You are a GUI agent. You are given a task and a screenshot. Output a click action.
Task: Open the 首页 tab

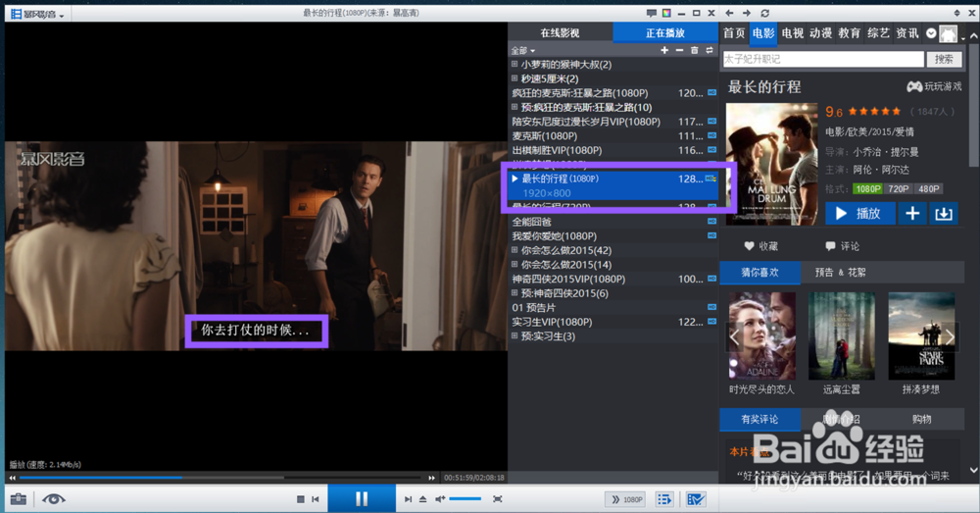point(734,33)
